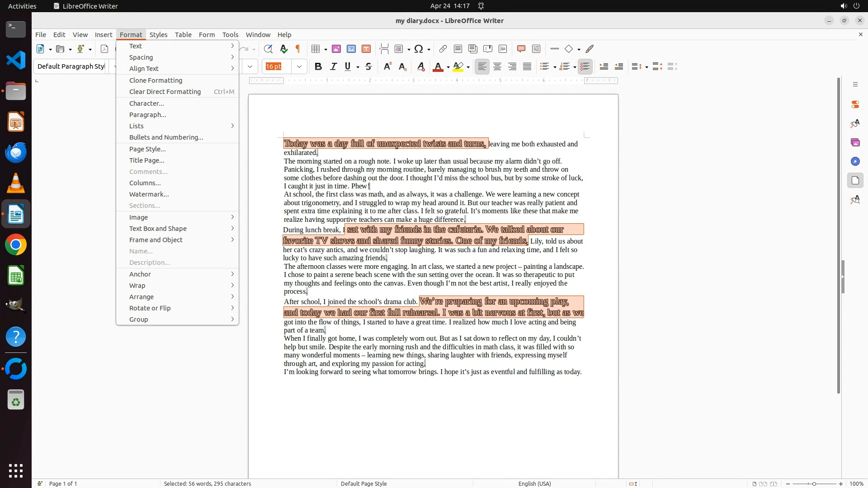This screenshot has height=488, width=868.
Task: Open sidebar Navigator compass icon
Action: click(x=855, y=162)
